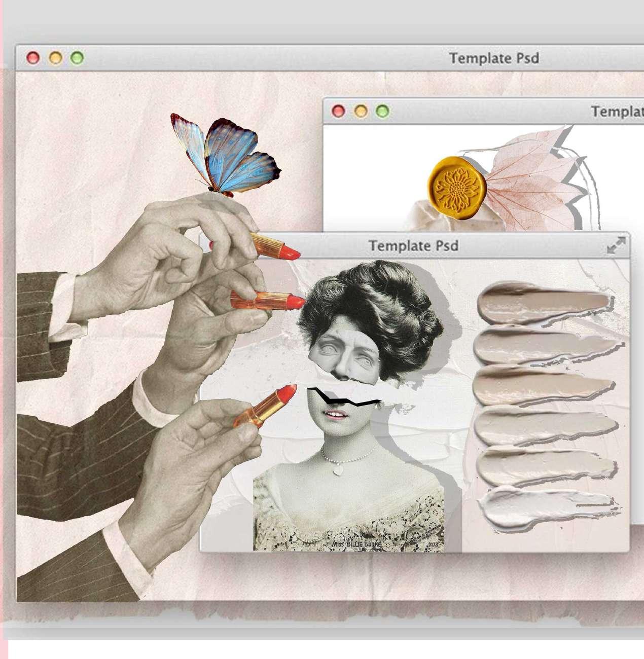The width and height of the screenshot is (644, 659).
Task: Click the blue butterfly image
Action: click(226, 156)
